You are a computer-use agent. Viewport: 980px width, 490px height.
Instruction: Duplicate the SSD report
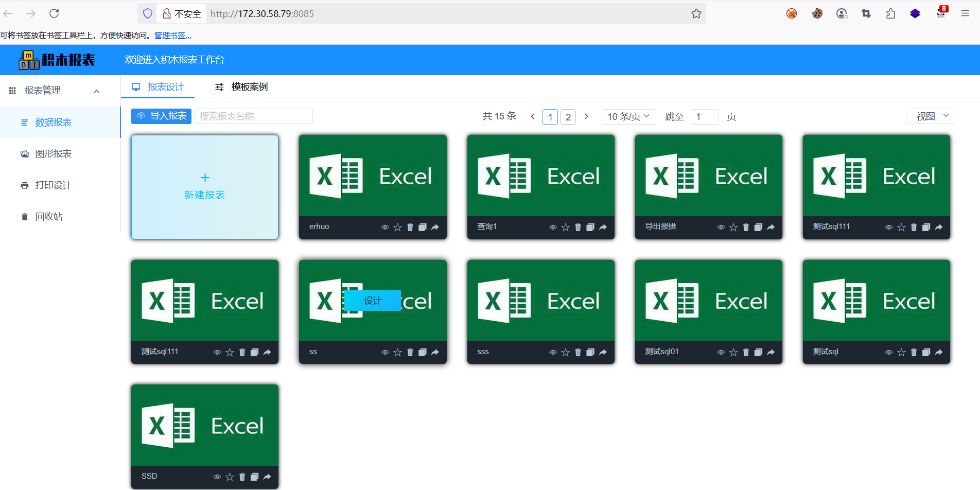254,477
